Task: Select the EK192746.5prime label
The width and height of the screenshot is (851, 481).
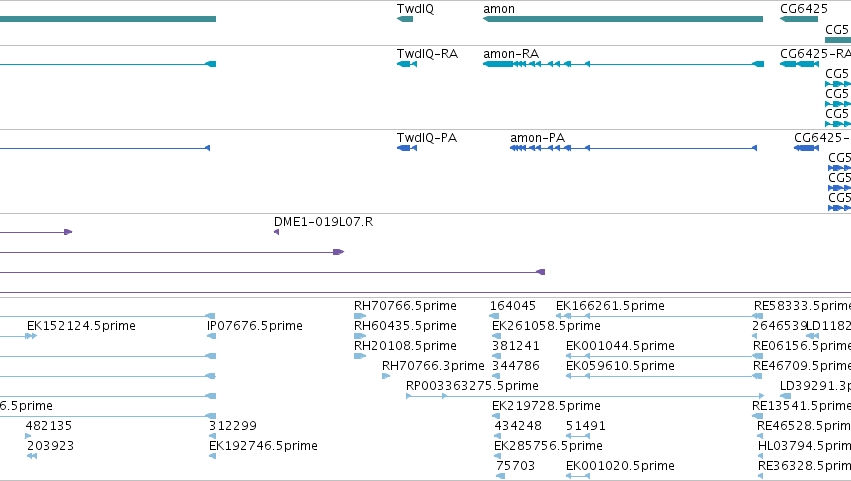Action: coord(263,446)
